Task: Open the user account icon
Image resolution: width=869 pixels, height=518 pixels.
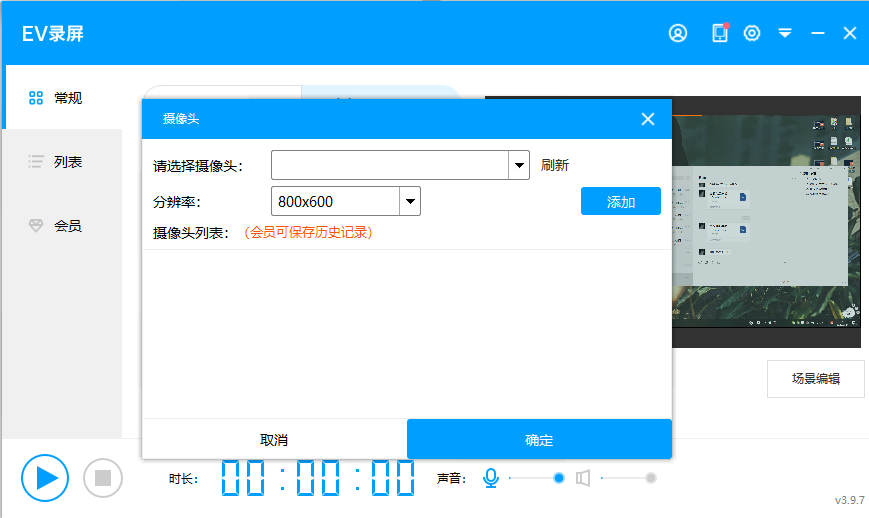Action: (678, 33)
